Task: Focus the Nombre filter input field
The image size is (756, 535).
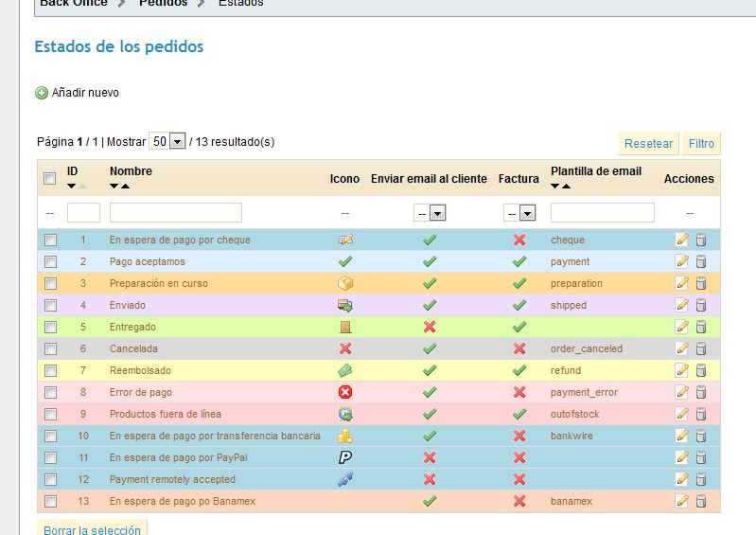Action: 176,213
